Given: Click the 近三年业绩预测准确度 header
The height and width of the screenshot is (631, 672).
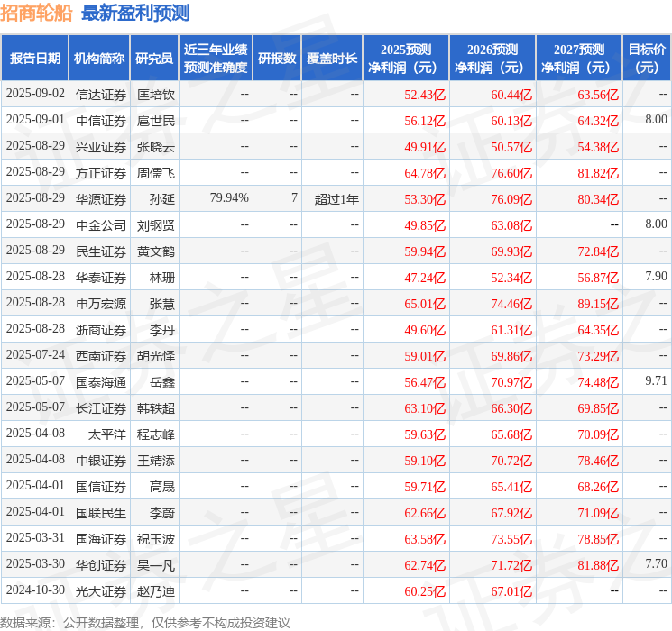Looking at the screenshot, I should tap(216, 59).
